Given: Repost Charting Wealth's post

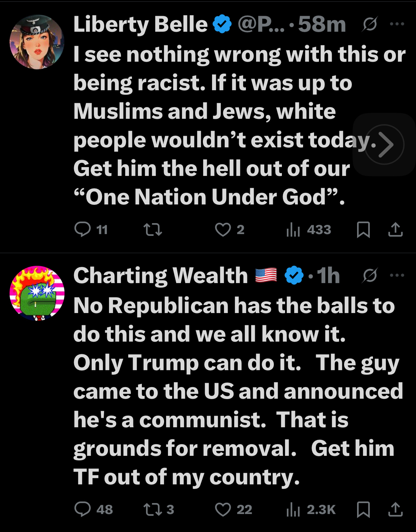Looking at the screenshot, I should click(153, 509).
